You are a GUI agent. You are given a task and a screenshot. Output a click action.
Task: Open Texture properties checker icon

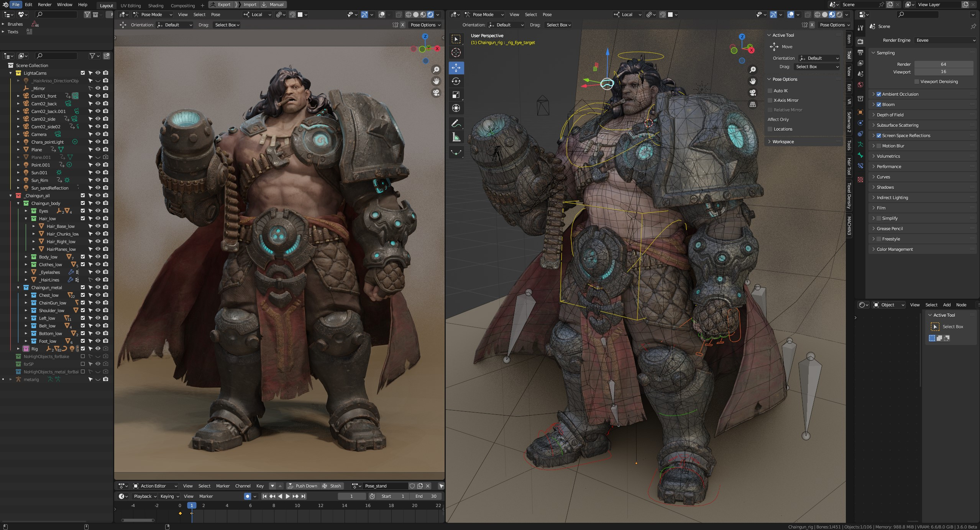pos(860,180)
